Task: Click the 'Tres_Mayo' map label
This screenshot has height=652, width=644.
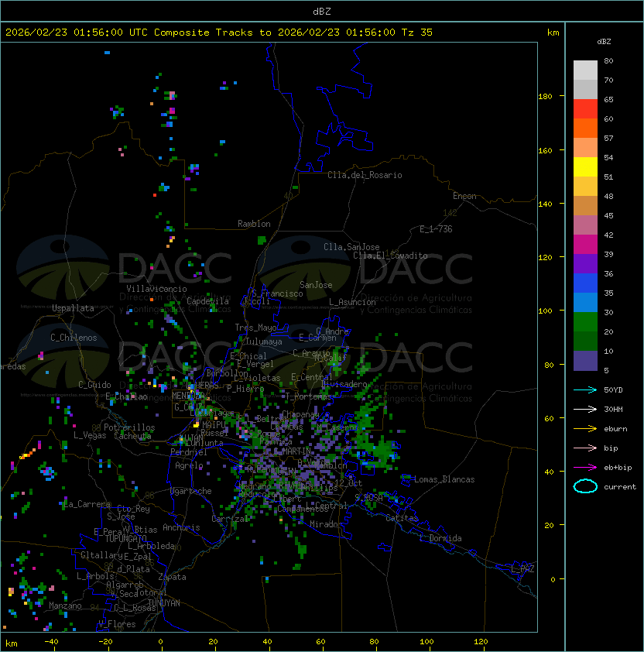Action: 255,328
